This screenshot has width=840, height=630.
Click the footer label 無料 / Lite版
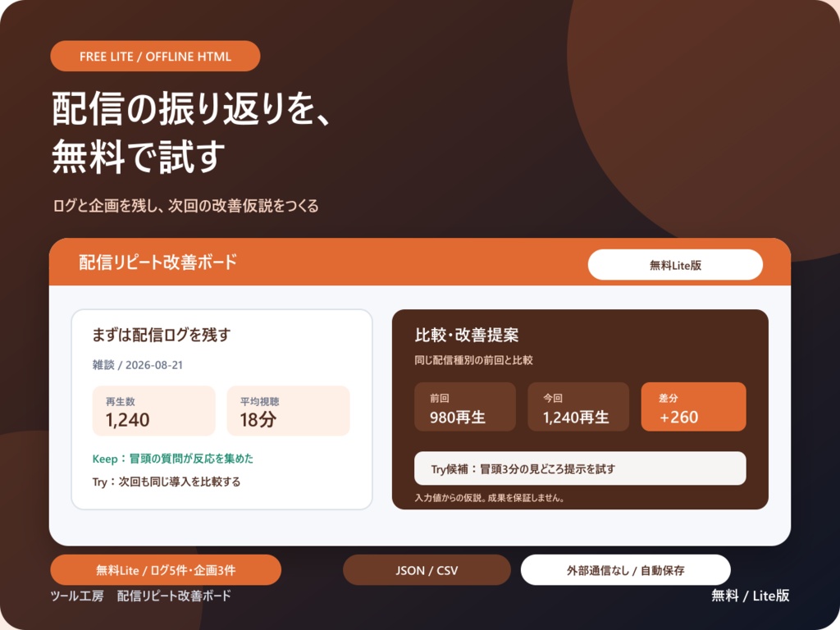point(750,596)
